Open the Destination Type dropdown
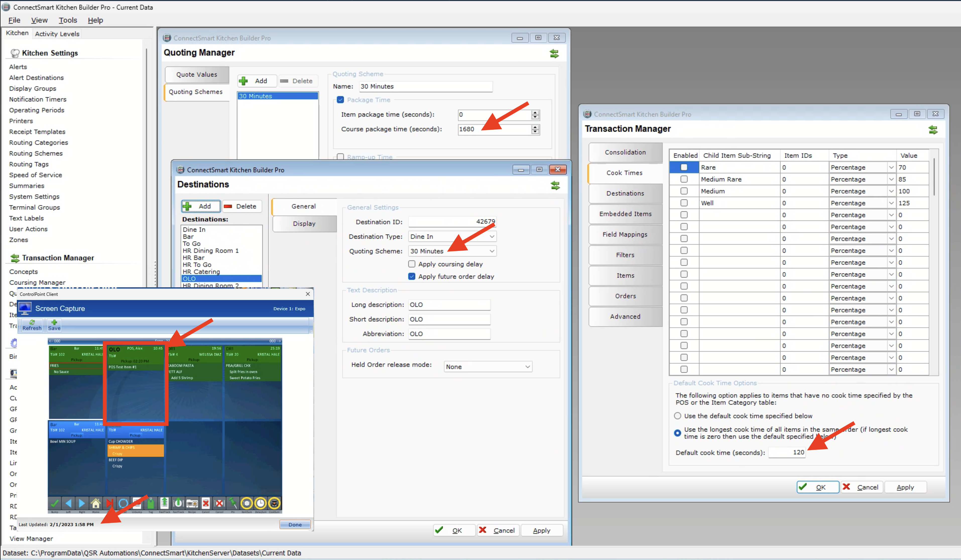Screen dimensions: 961x560 coord(492,236)
